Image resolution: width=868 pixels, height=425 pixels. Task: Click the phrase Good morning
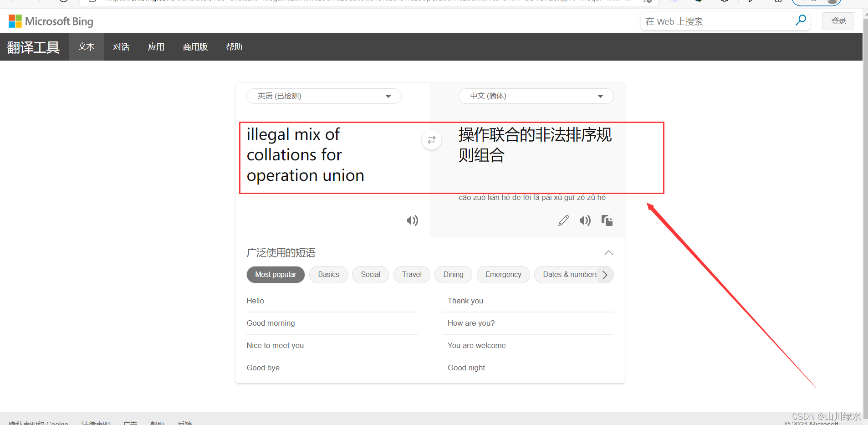[271, 323]
